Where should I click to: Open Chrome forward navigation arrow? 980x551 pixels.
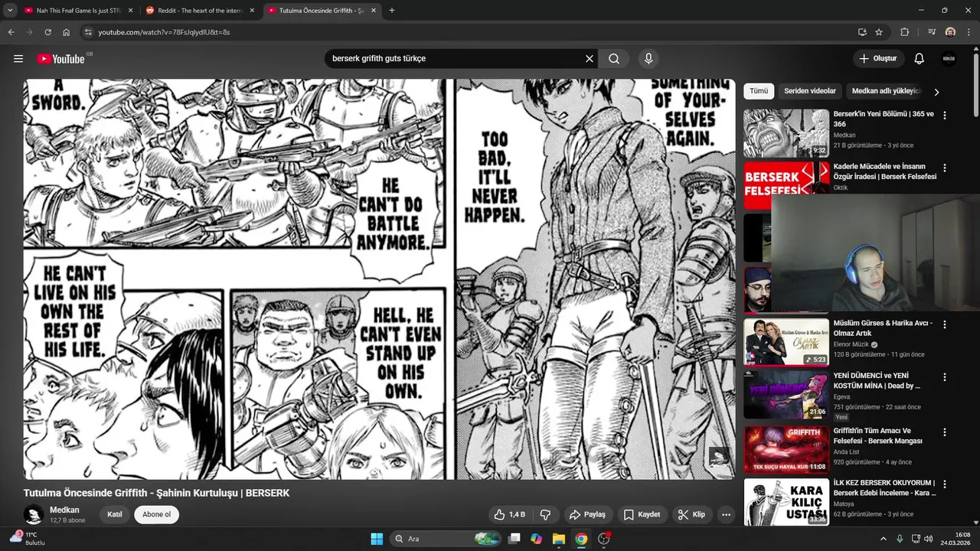point(29,32)
